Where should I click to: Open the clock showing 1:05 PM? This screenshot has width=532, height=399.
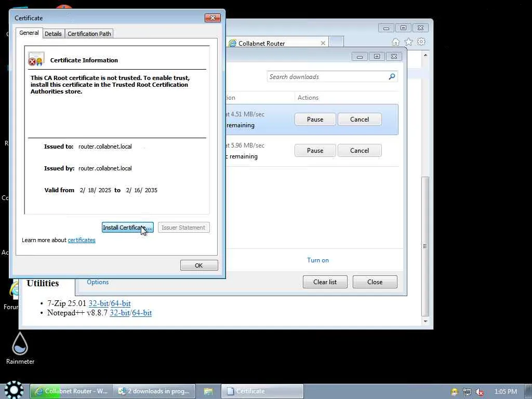click(506, 392)
